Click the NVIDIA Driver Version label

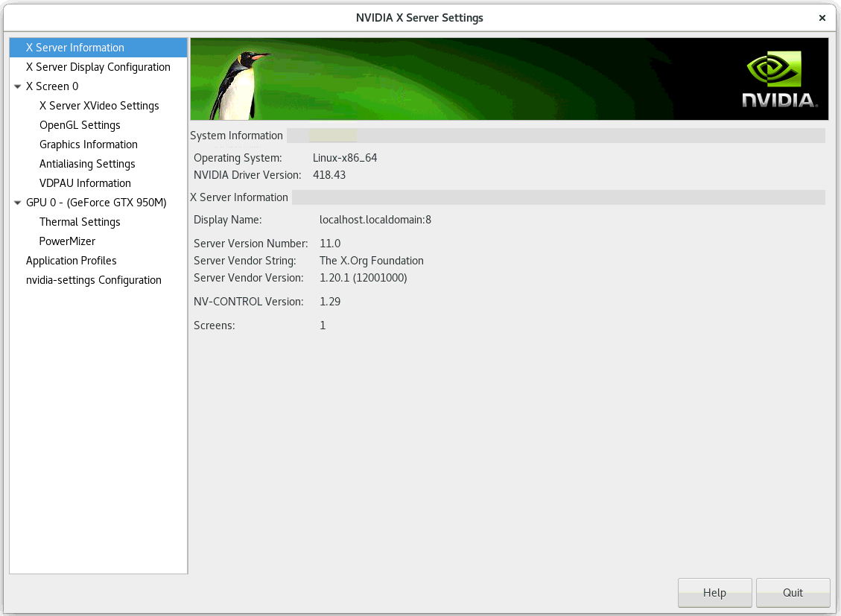[x=247, y=175]
